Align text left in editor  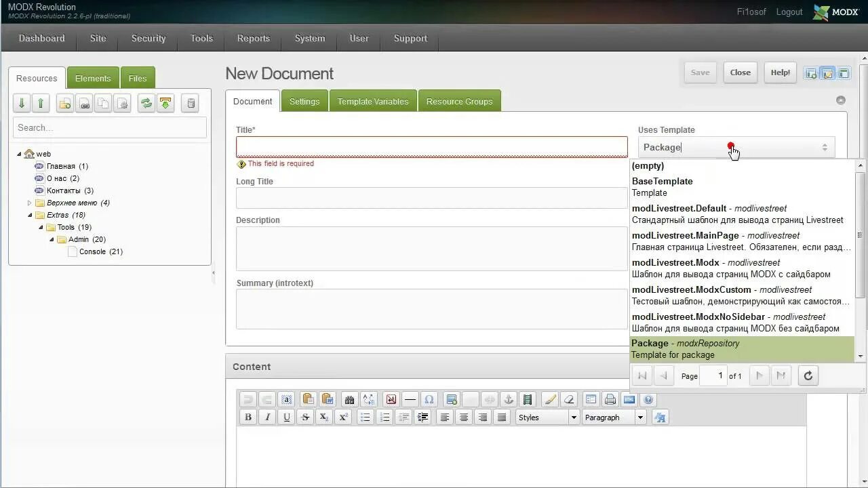[445, 418]
